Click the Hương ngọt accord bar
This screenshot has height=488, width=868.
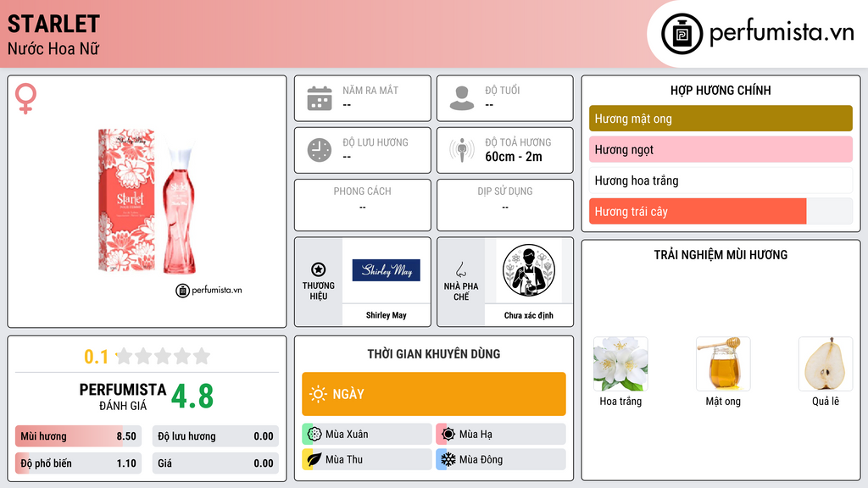coord(721,149)
